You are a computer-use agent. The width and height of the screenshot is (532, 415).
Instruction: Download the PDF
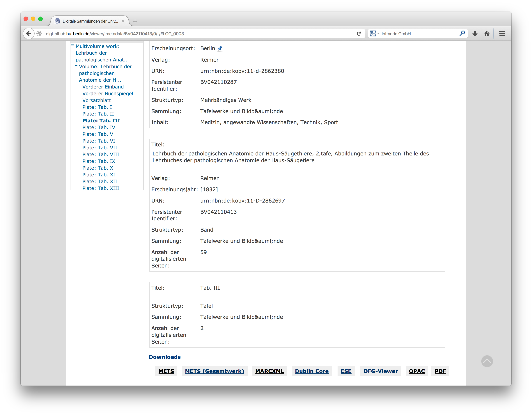[440, 371]
